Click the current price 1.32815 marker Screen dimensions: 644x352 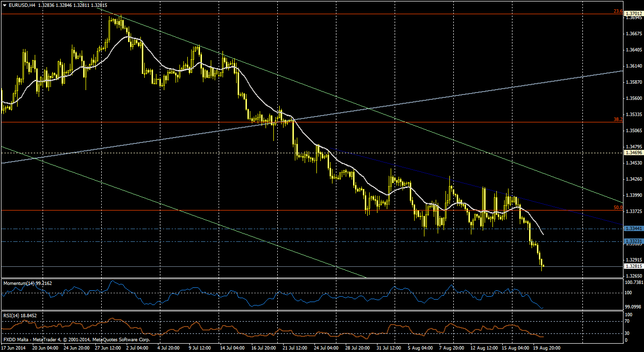(634, 266)
